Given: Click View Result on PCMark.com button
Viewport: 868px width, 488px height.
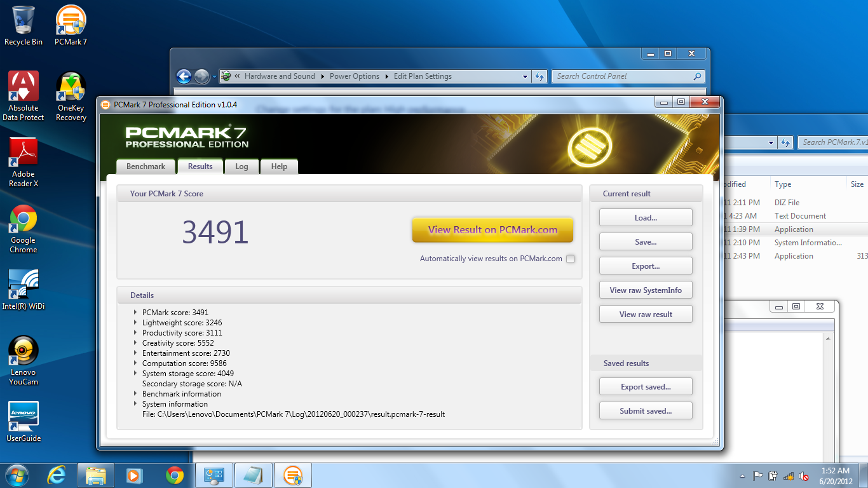Looking at the screenshot, I should tap(492, 230).
